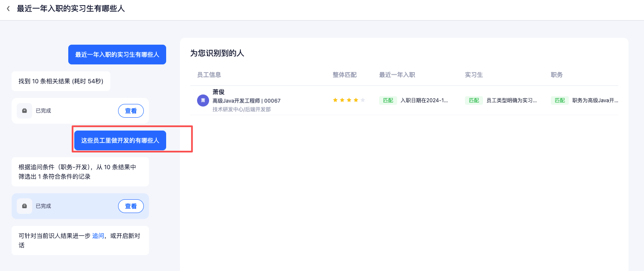
Task: Click the first query bubble about 实习生
Action: click(x=117, y=55)
